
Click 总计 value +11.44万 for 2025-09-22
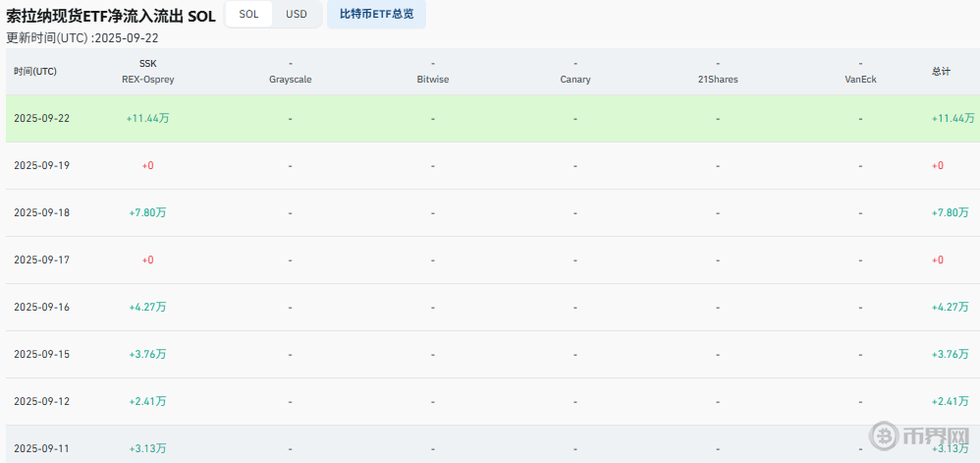tap(953, 118)
